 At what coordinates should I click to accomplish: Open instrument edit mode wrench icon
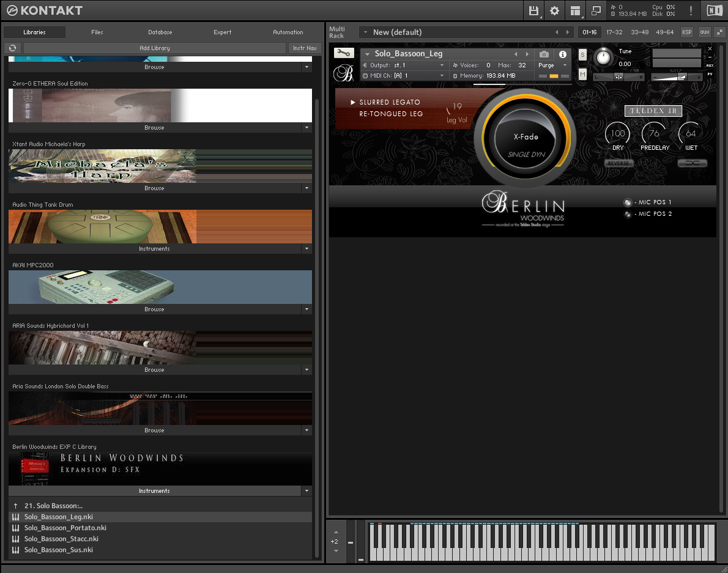tap(344, 53)
